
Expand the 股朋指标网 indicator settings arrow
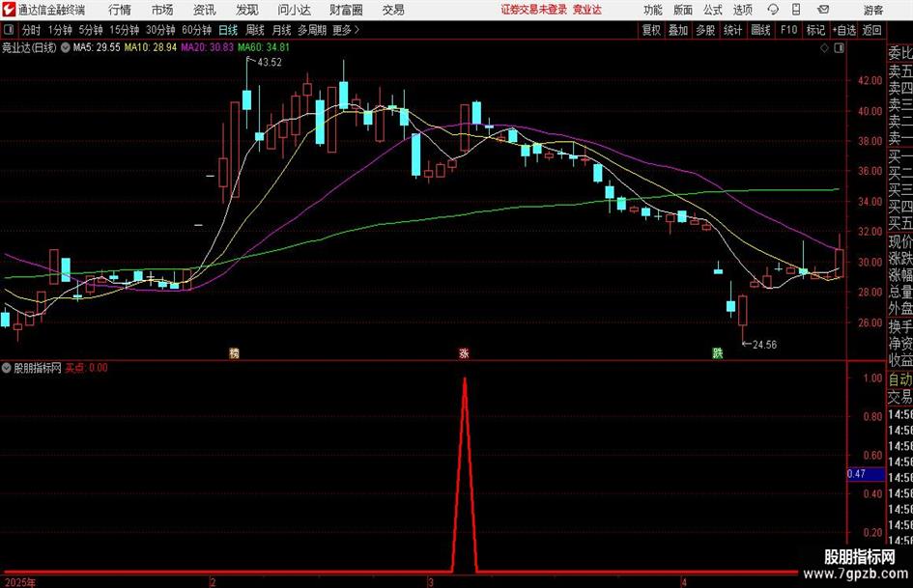(7, 368)
